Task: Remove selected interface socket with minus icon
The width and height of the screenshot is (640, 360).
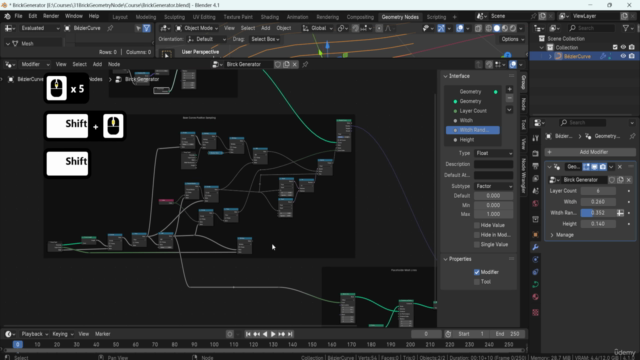Action: (x=509, y=98)
